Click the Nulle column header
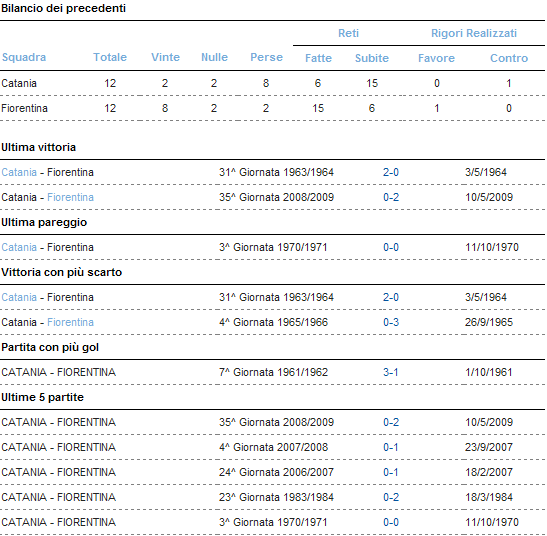 [x=214, y=57]
